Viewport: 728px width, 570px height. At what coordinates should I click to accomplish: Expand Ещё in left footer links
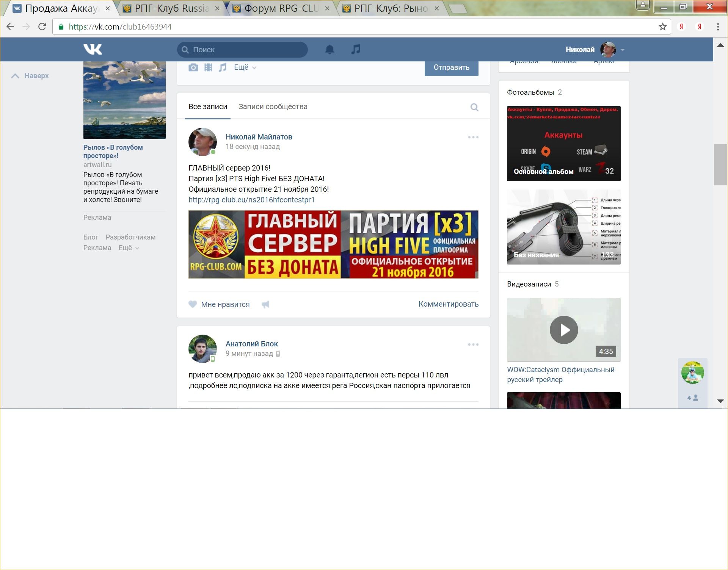coord(129,248)
